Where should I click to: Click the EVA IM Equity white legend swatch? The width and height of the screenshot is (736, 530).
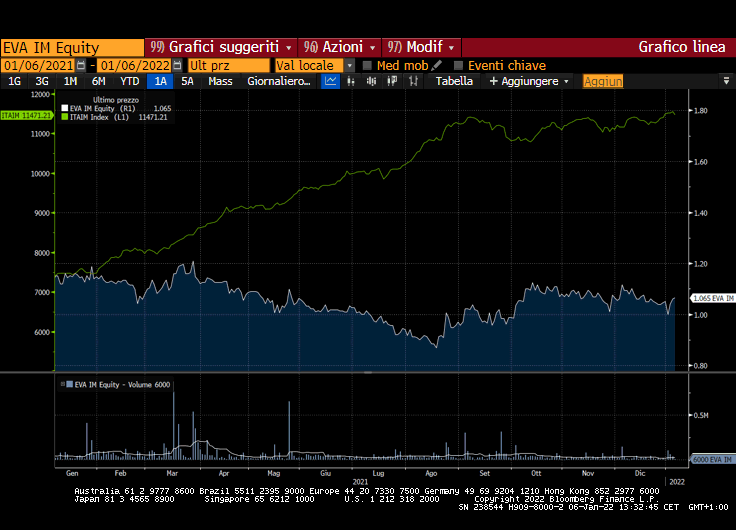point(65,108)
